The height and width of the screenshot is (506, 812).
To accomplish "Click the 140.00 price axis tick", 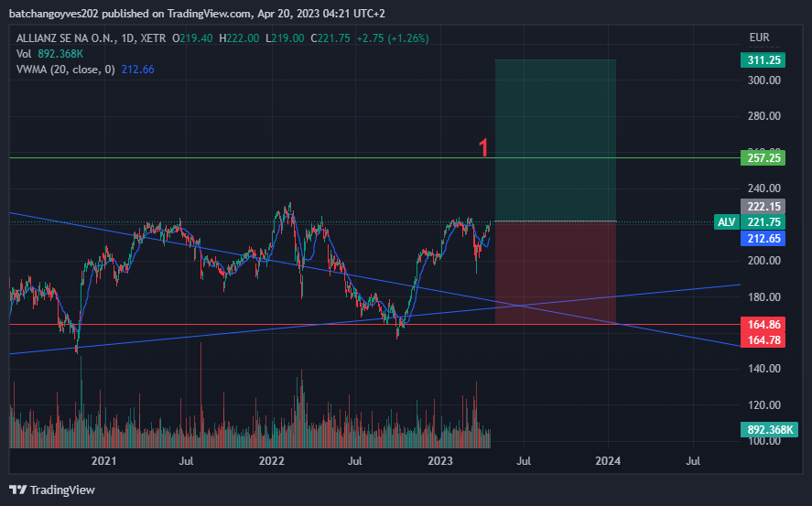I will tap(763, 369).
